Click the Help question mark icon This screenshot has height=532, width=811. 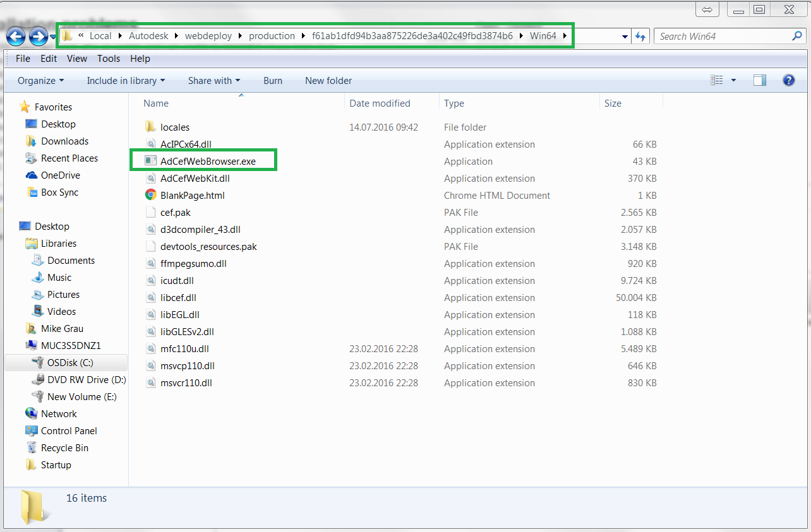(786, 80)
